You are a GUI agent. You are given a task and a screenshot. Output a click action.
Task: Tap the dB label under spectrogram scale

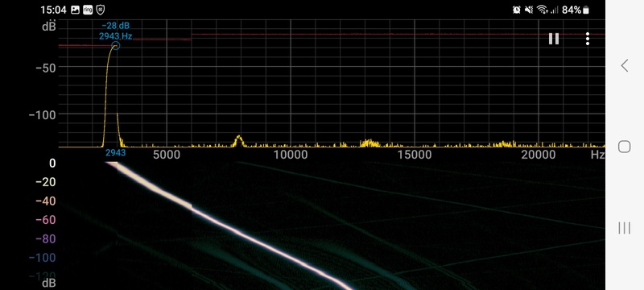coord(49,283)
